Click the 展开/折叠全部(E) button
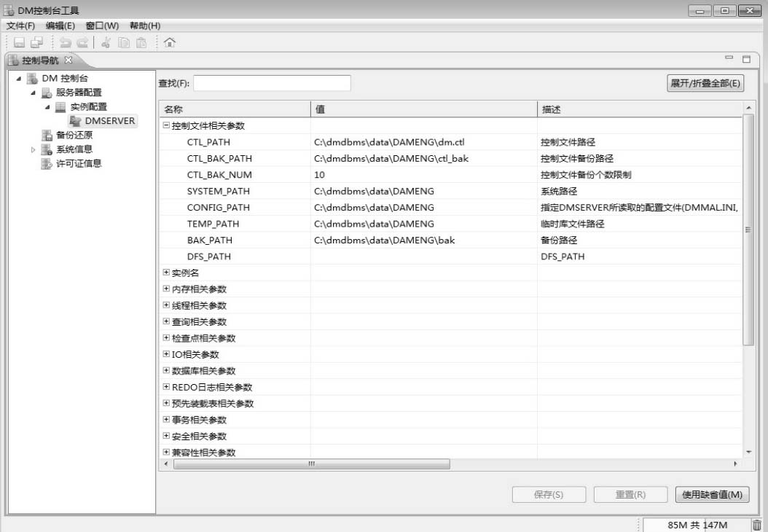768x532 pixels. click(x=705, y=83)
